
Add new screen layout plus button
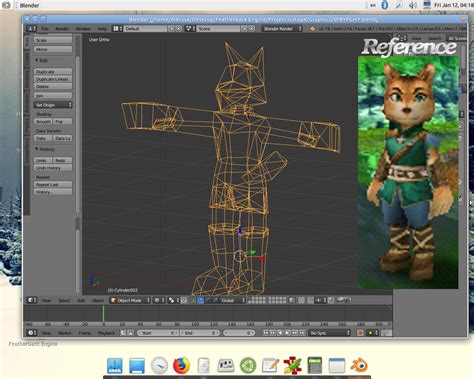172,29
